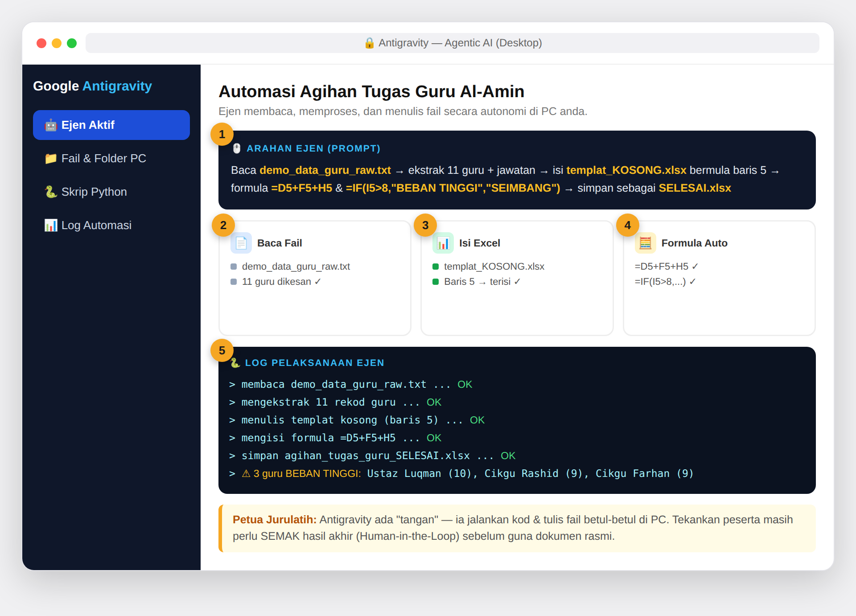The image size is (856, 616).
Task: Click the 'mengisi formula =D5+F5+H5' log line
Action: click(335, 438)
